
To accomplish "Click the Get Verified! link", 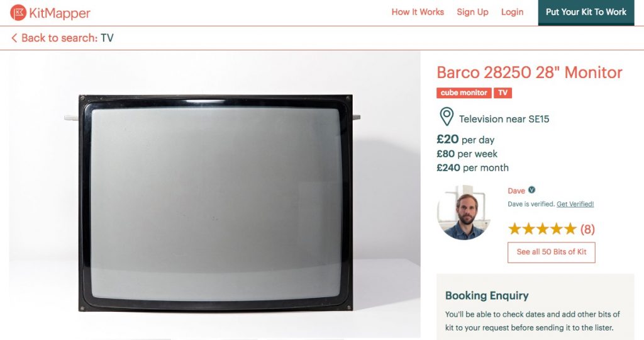I will [x=575, y=204].
